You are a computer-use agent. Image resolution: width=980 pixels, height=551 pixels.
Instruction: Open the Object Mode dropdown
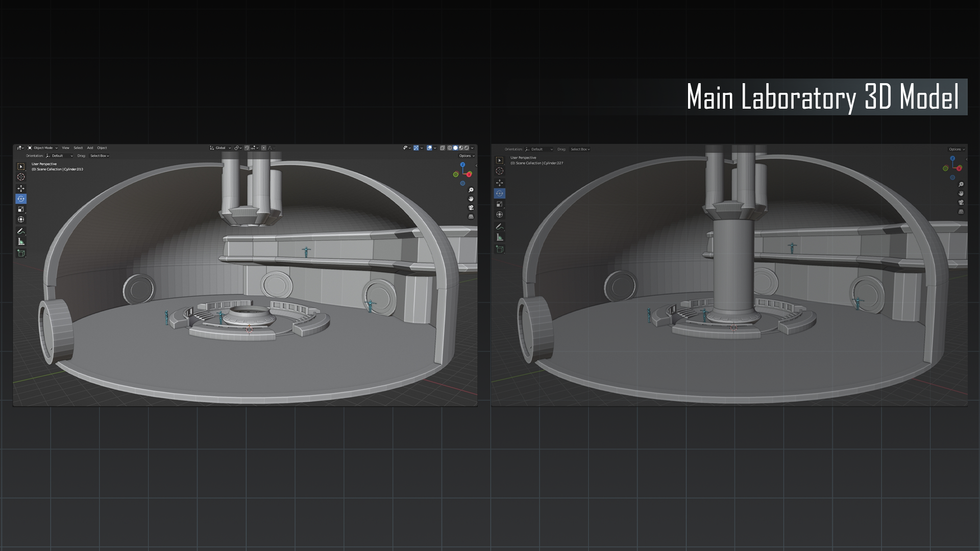click(43, 148)
